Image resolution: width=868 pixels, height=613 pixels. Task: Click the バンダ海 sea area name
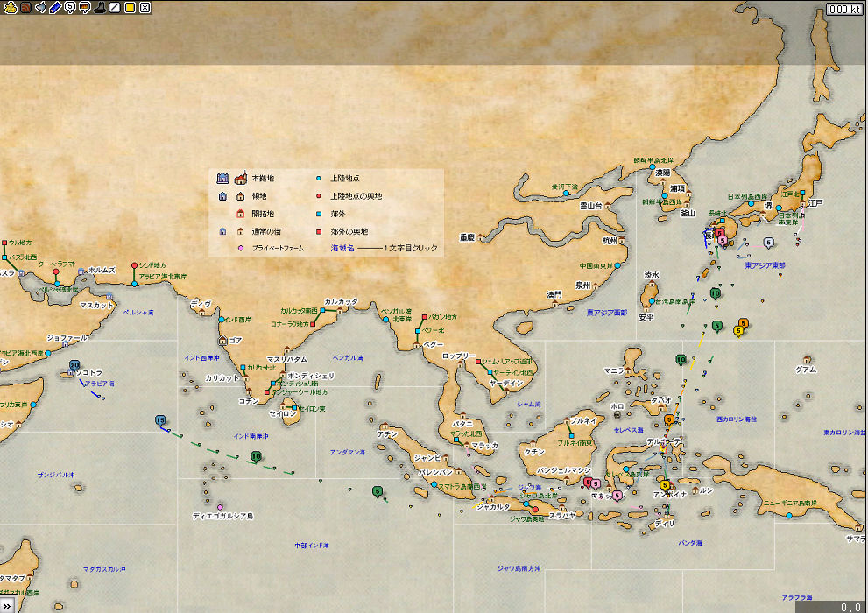(690, 543)
